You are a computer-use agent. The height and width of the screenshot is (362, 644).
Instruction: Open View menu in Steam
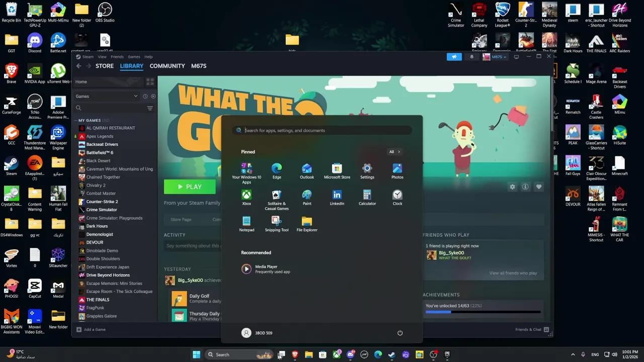[x=102, y=57]
